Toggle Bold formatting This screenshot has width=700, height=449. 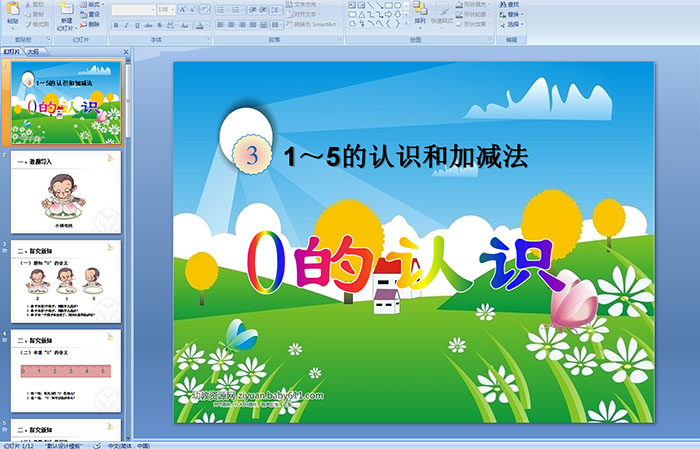tap(115, 24)
